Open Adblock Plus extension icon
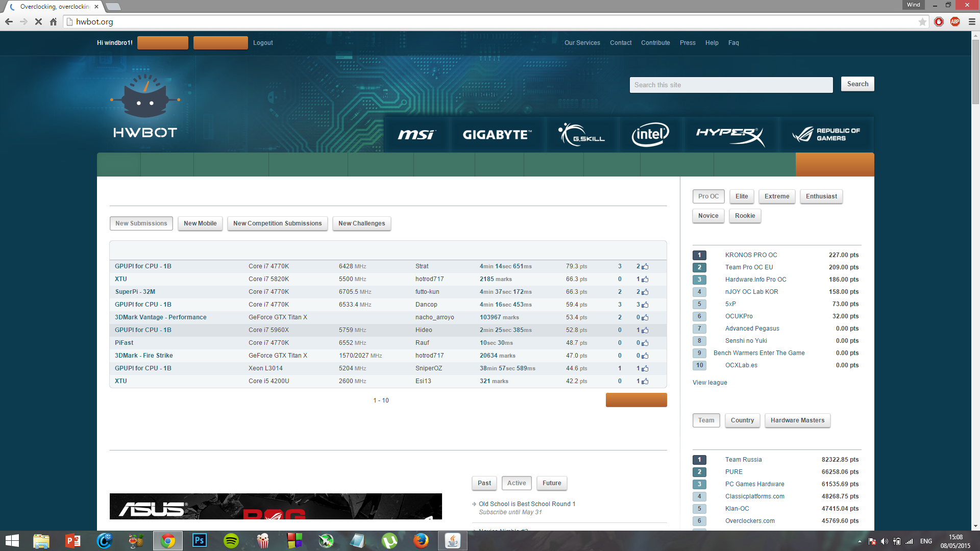The image size is (980, 551). (955, 22)
